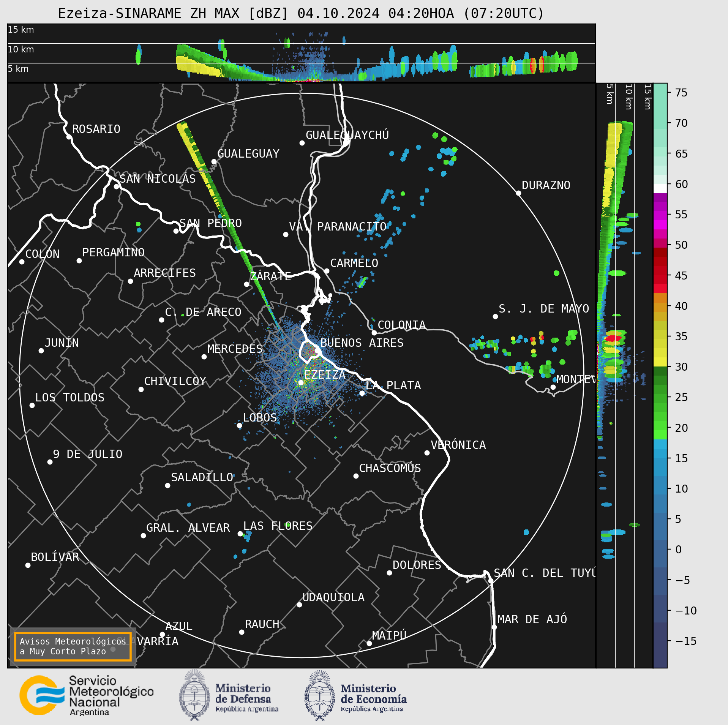The height and width of the screenshot is (725, 728).
Task: Click the 10 km label in top cross-section
Action: pyautogui.click(x=21, y=49)
